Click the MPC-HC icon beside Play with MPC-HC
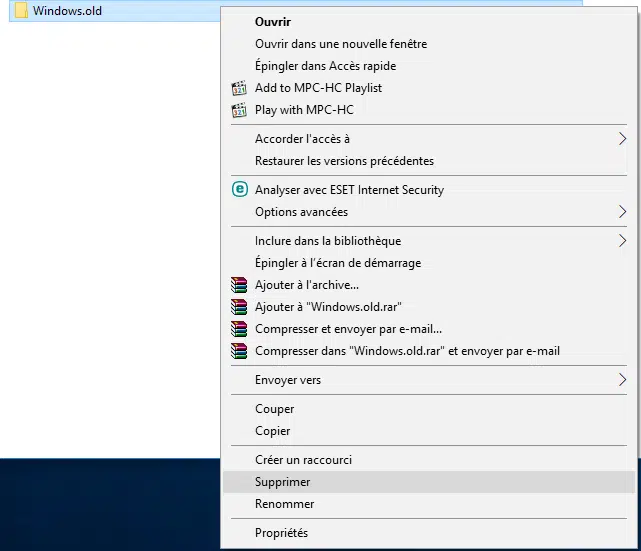 pyautogui.click(x=239, y=110)
